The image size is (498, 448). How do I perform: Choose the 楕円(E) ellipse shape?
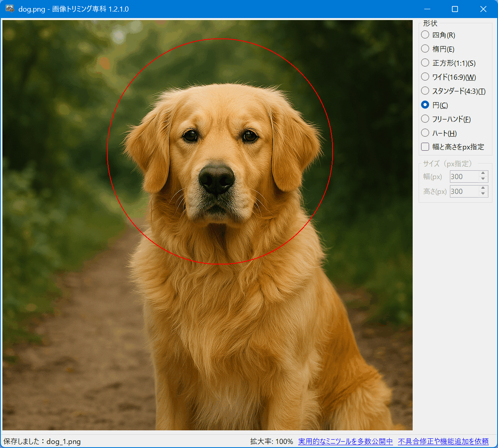[x=425, y=49]
